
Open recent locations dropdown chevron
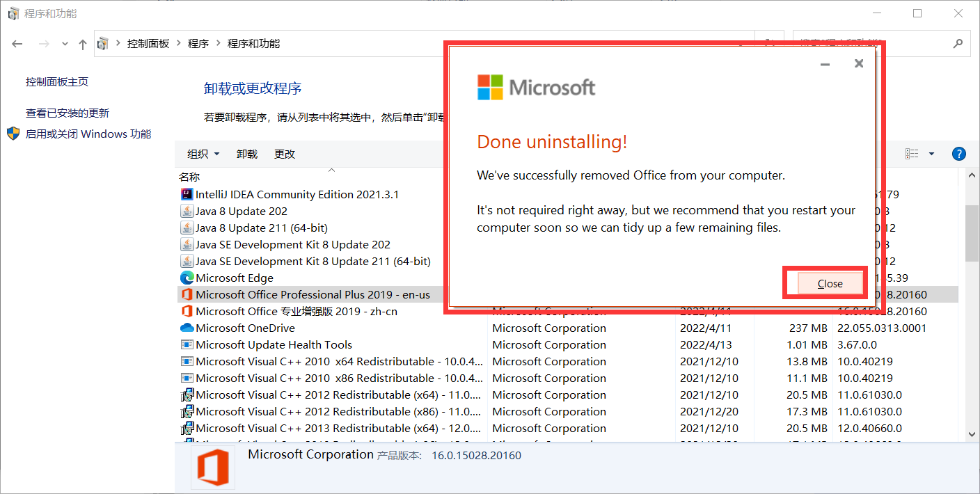(65, 44)
